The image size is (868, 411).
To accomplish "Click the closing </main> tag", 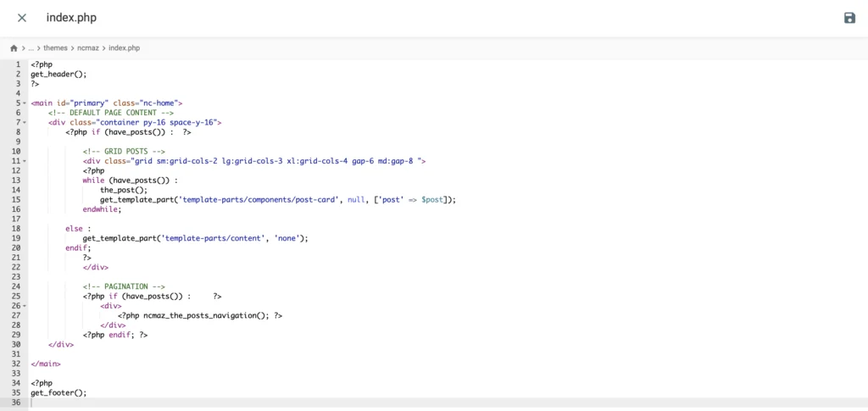I will (46, 364).
